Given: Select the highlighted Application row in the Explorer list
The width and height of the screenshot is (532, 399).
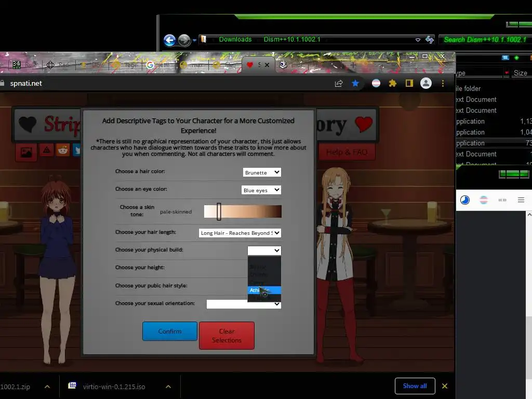Looking at the screenshot, I should (494, 143).
